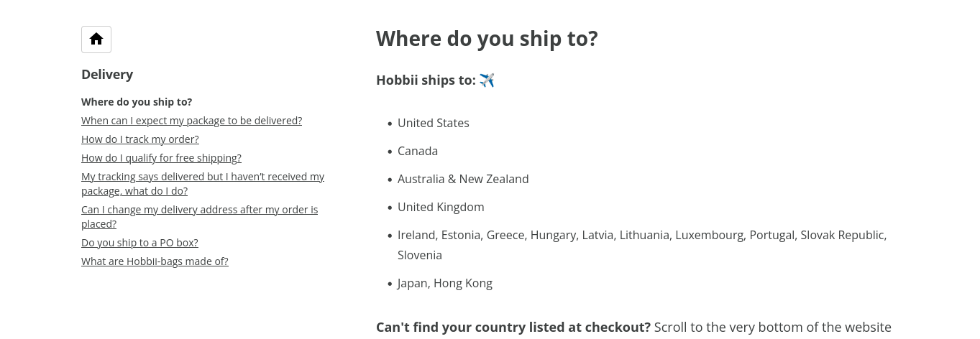Go to the help center home icon

tap(96, 40)
